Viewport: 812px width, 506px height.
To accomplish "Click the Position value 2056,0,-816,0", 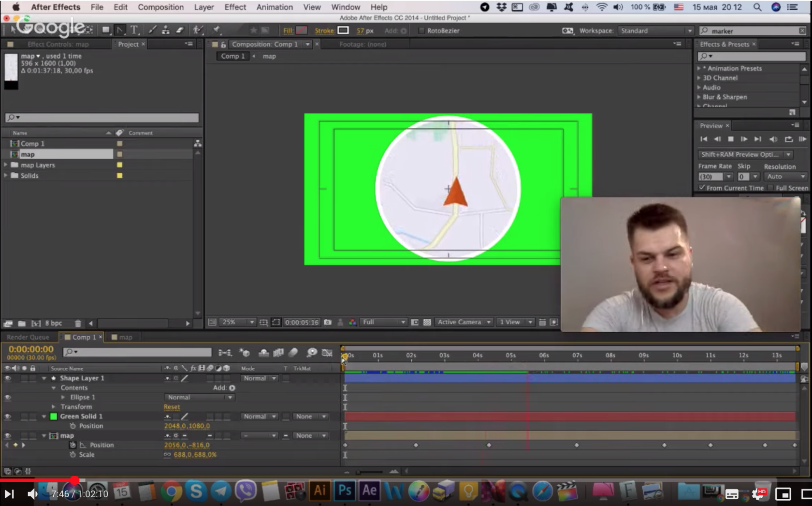I will [x=187, y=445].
